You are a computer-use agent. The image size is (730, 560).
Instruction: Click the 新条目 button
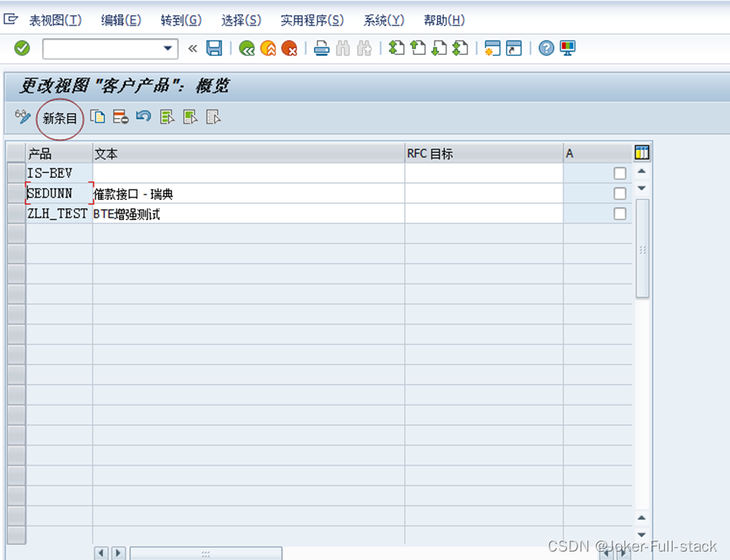point(60,118)
